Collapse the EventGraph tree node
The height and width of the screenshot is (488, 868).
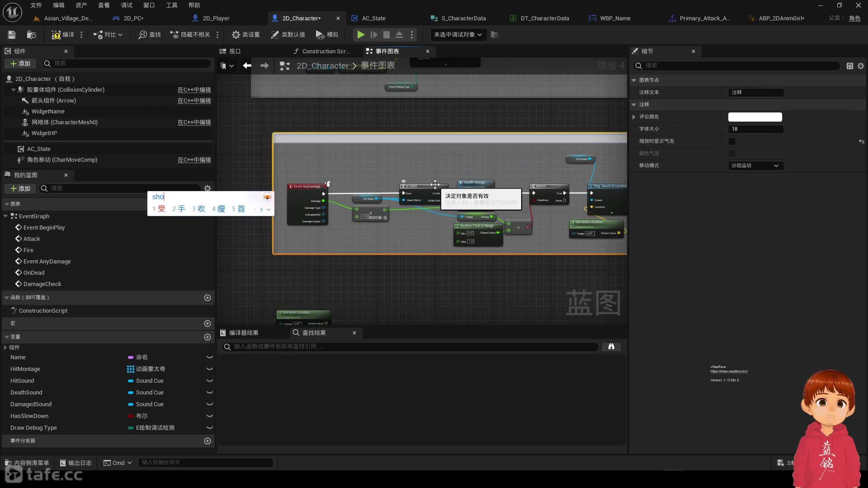[x=6, y=216]
